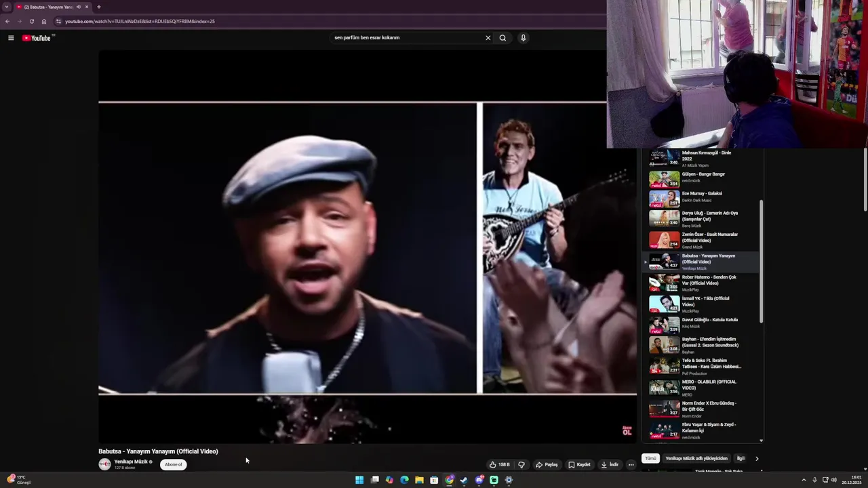Play Rober Hatemo - Senden Çok Var

coord(701,283)
